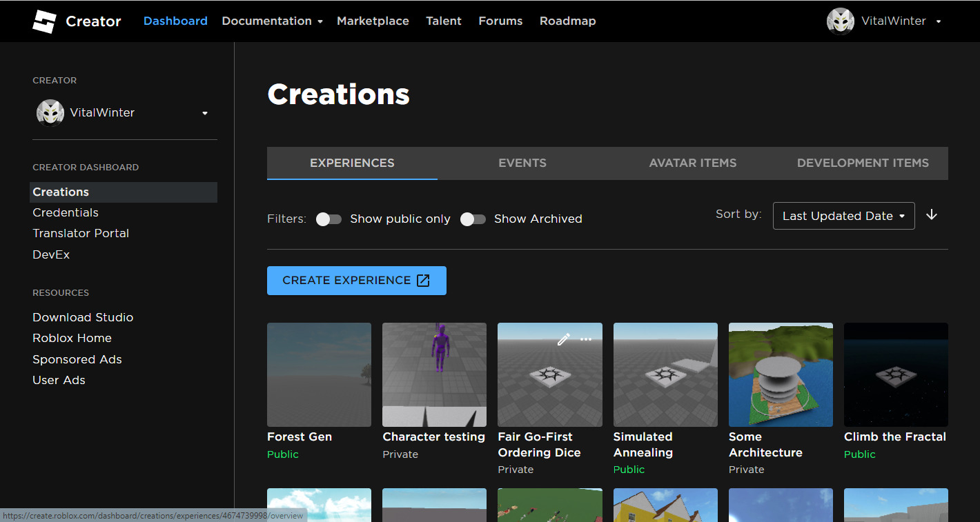Click Roblox Home link
Screen dimensions: 980x522
coord(72,339)
